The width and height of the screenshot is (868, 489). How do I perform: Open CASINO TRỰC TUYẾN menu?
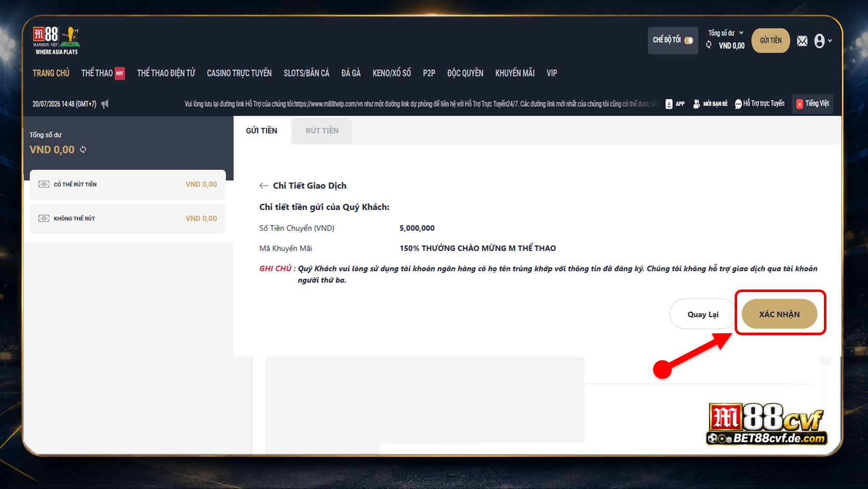point(239,73)
